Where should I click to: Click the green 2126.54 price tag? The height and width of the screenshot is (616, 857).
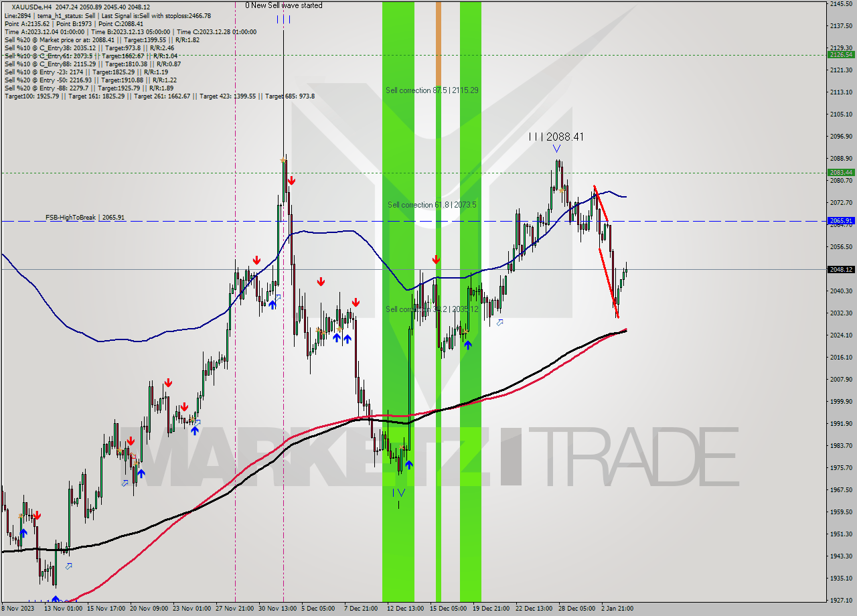(x=841, y=55)
